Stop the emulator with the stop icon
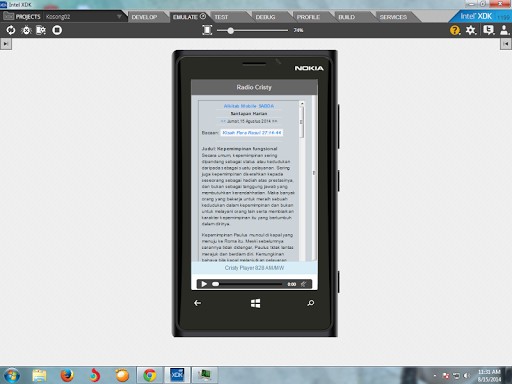The height and width of the screenshot is (384, 512). coord(57,30)
